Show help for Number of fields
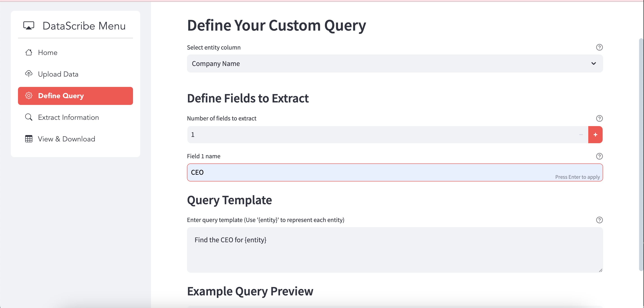This screenshot has width=644, height=308. pyautogui.click(x=599, y=118)
